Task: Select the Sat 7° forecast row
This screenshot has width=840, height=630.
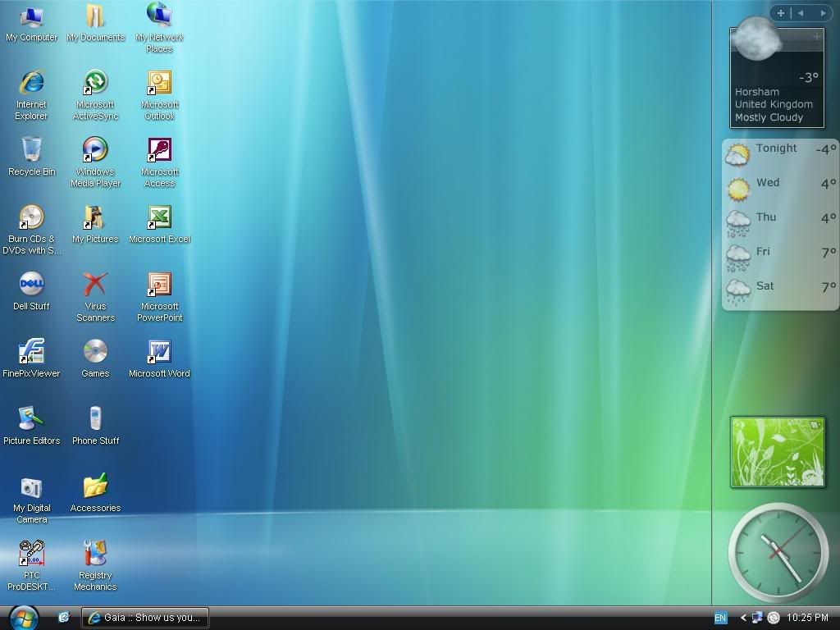Action: (781, 290)
